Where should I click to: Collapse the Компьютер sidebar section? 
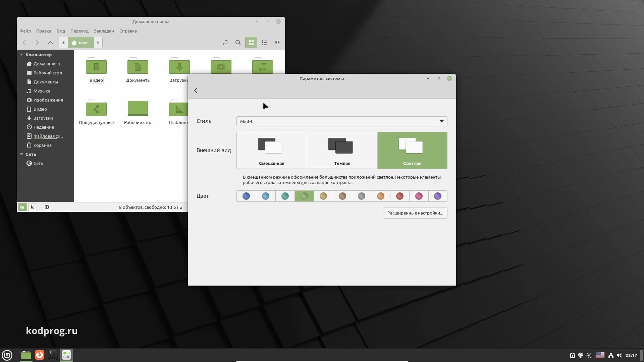point(21,55)
